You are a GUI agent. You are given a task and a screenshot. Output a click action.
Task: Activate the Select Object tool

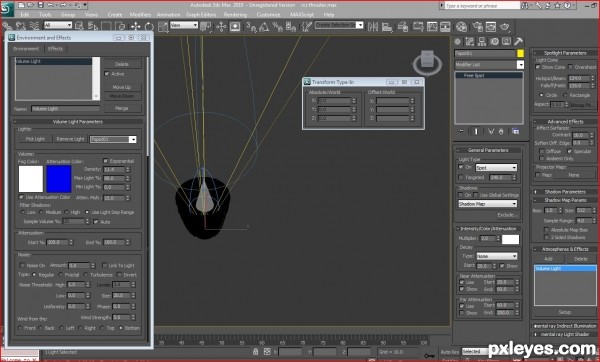79,26
